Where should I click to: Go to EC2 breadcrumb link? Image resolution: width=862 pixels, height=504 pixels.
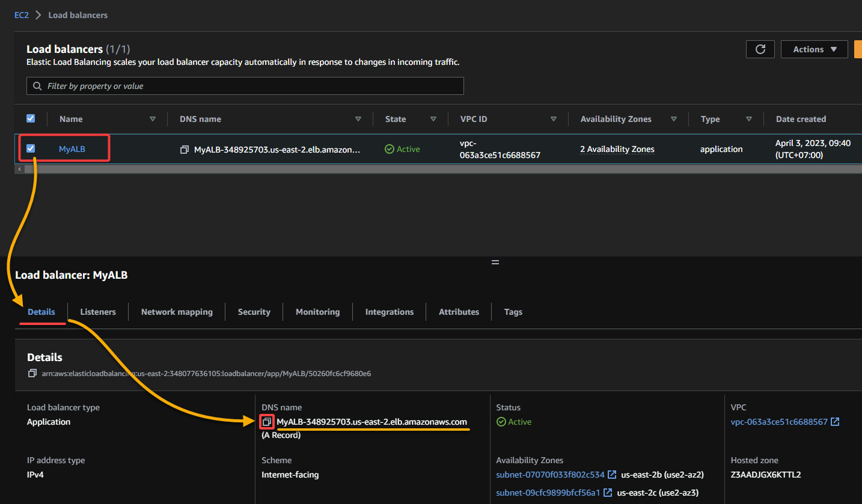point(22,15)
